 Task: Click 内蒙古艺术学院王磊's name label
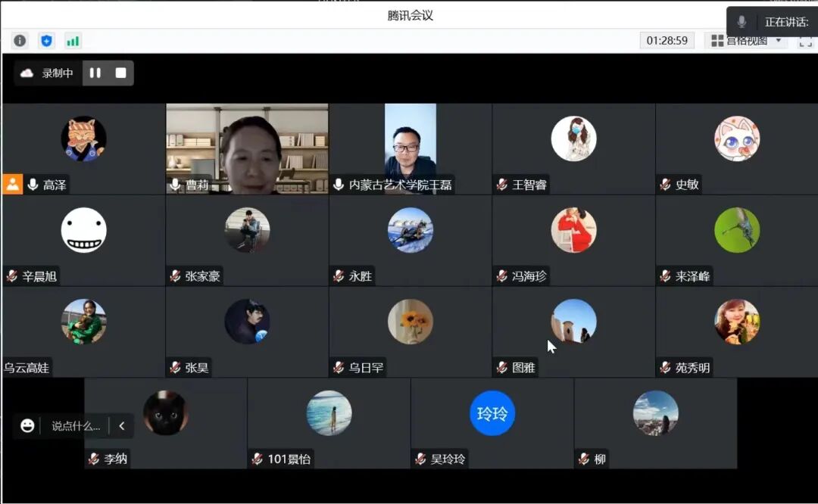tap(403, 183)
